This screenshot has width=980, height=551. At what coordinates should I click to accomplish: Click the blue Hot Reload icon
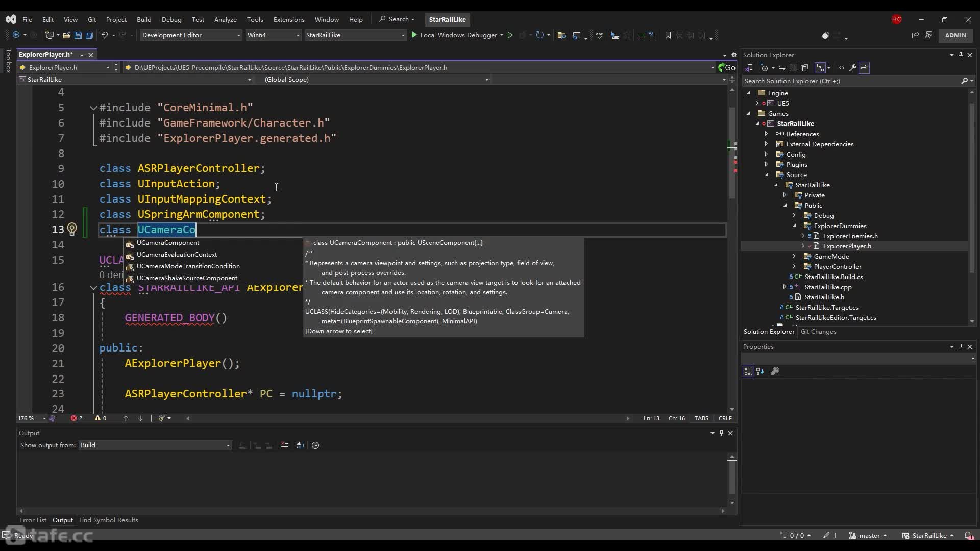tap(540, 35)
